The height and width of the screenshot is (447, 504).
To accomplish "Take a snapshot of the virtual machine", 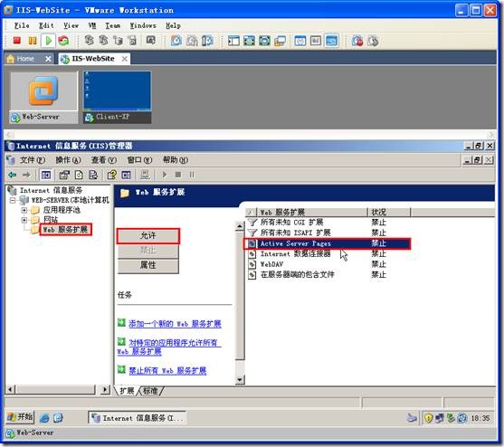I will (x=176, y=41).
